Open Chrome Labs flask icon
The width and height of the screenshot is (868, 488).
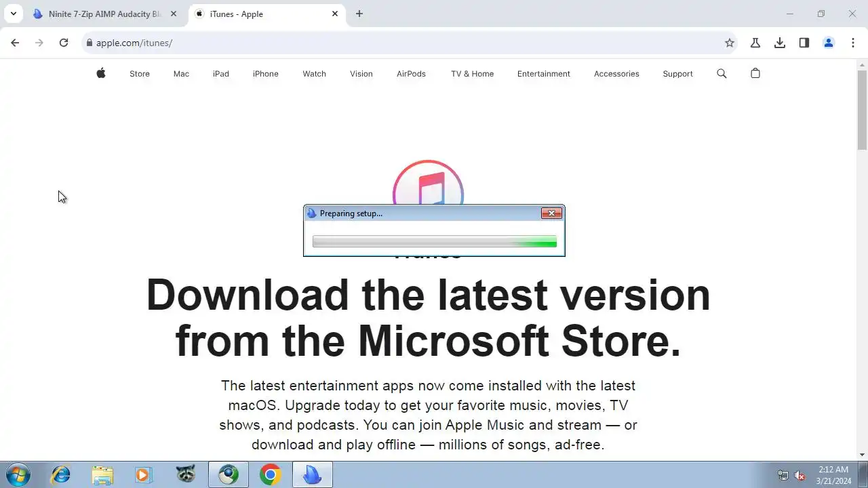pos(755,43)
